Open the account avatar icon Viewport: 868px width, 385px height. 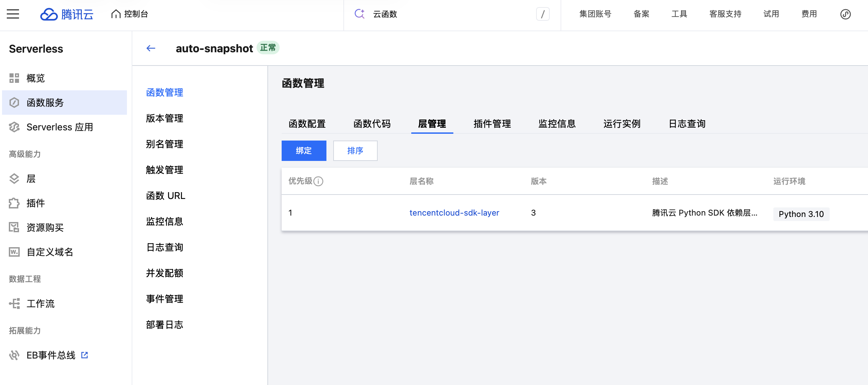pyautogui.click(x=845, y=14)
